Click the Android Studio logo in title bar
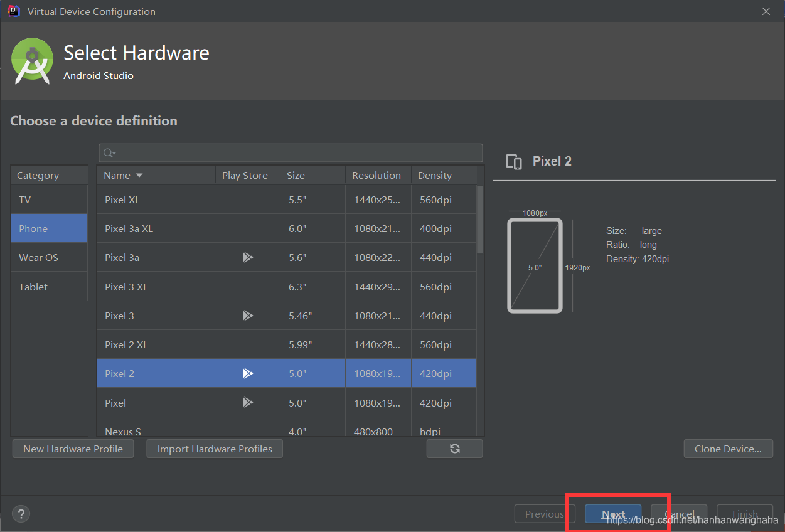Viewport: 785px width, 532px height. click(13, 11)
